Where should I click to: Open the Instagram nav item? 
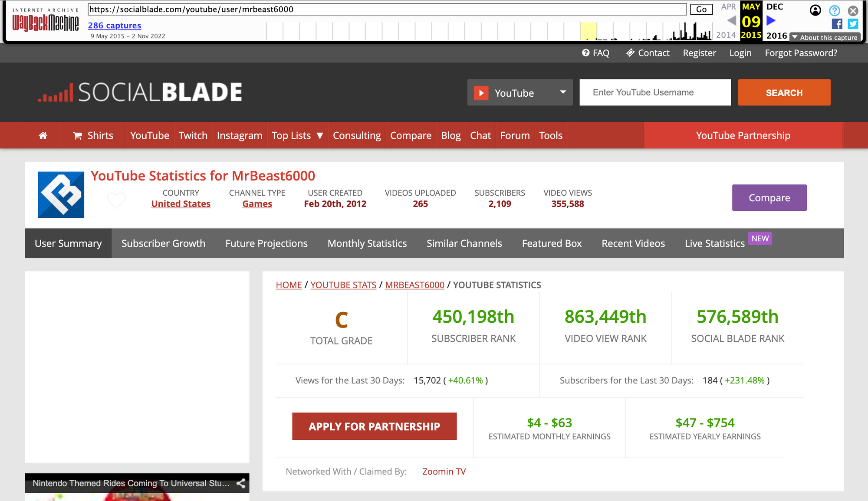click(x=240, y=136)
